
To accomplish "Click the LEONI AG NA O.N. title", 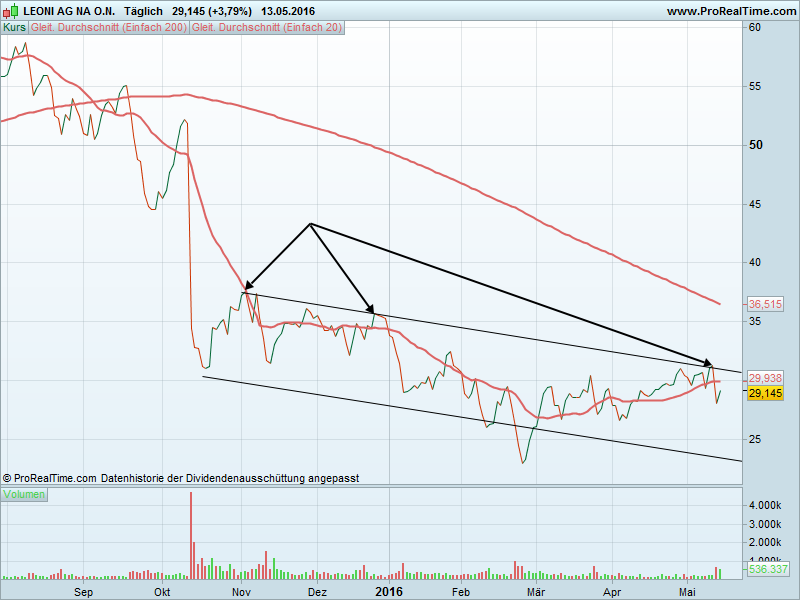I will pyautogui.click(x=69, y=11).
